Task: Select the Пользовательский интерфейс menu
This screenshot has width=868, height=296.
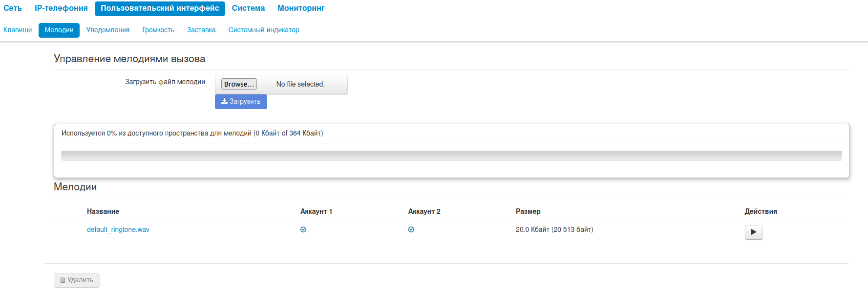Action: [x=160, y=8]
